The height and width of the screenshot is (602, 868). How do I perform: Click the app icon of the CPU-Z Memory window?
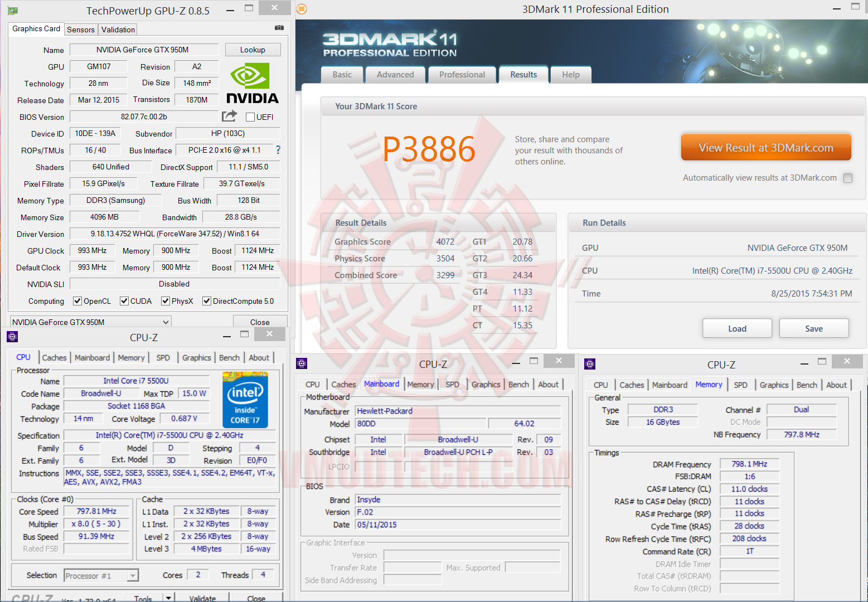[x=590, y=364]
